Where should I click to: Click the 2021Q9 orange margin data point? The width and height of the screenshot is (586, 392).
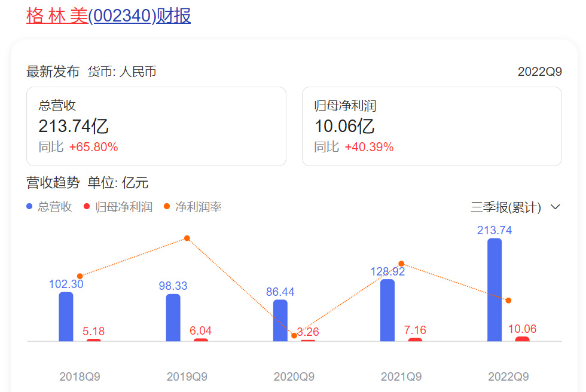[401, 264]
